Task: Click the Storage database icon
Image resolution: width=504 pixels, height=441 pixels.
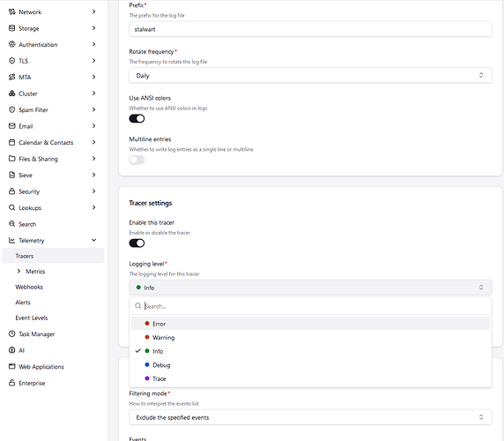Action: tap(11, 28)
